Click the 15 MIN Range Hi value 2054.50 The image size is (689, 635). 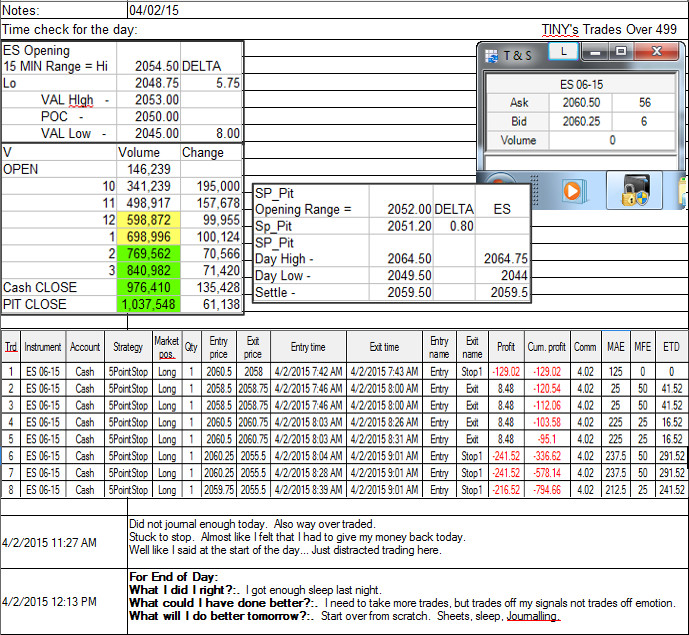156,66
